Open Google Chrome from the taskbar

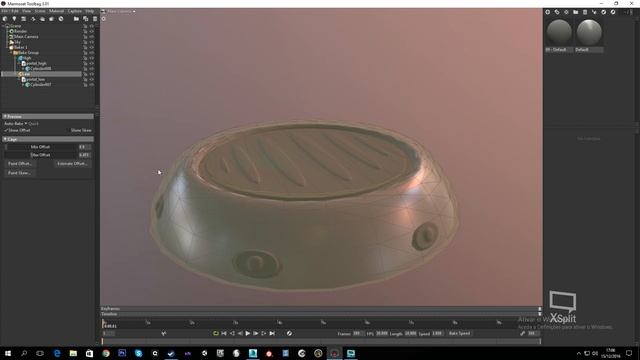[x=106, y=353]
